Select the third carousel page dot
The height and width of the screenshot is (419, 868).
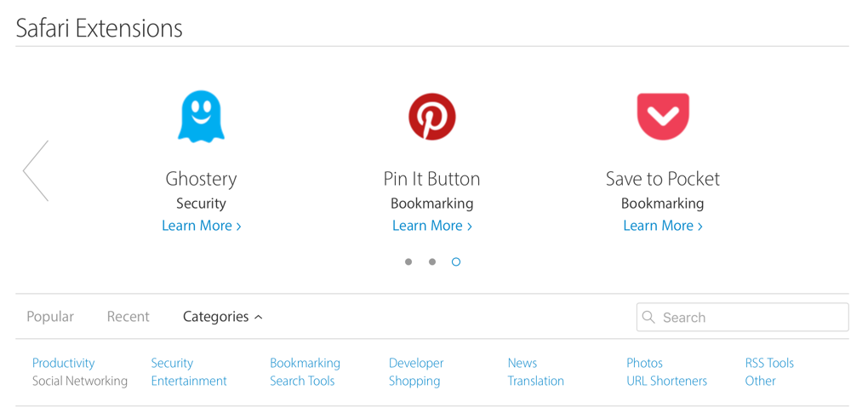[x=456, y=262]
